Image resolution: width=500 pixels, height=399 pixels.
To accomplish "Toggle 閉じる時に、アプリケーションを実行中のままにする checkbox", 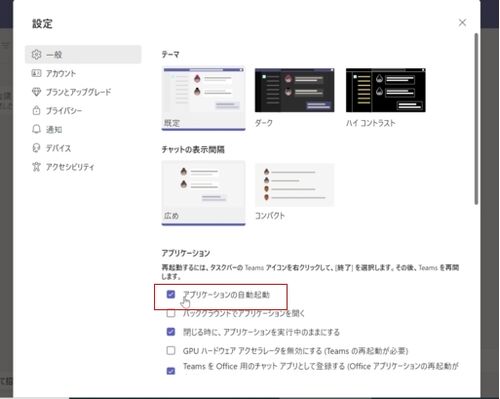I will pos(171,332).
